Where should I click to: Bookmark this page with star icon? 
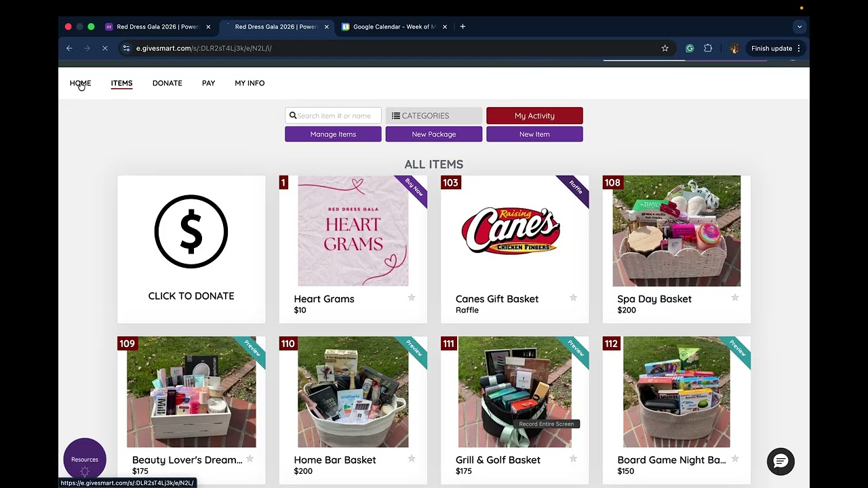pos(665,48)
